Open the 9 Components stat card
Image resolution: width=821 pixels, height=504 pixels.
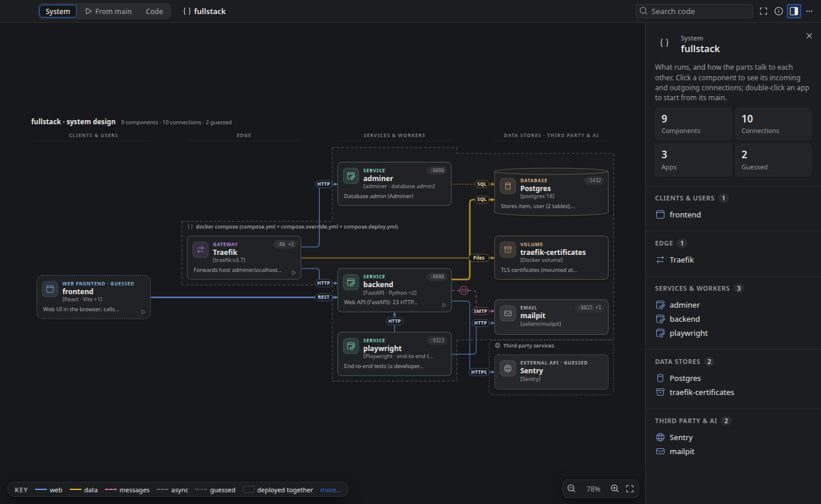[x=693, y=124]
